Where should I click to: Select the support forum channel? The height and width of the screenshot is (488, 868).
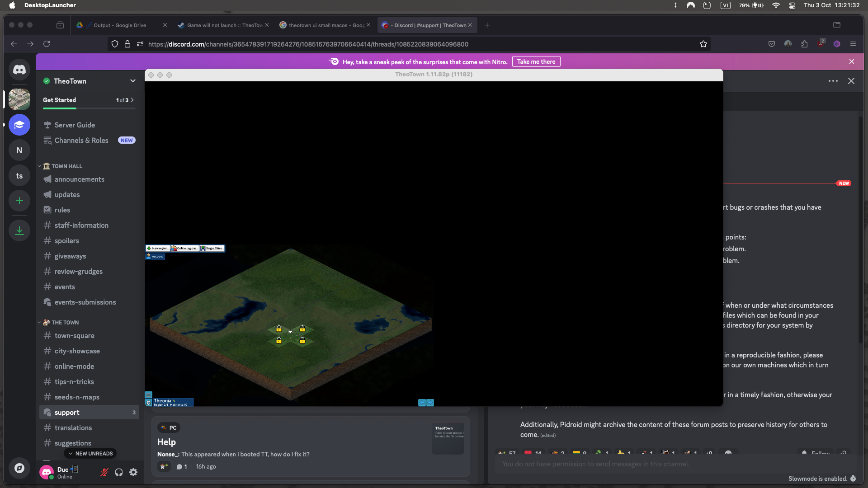pyautogui.click(x=89, y=412)
